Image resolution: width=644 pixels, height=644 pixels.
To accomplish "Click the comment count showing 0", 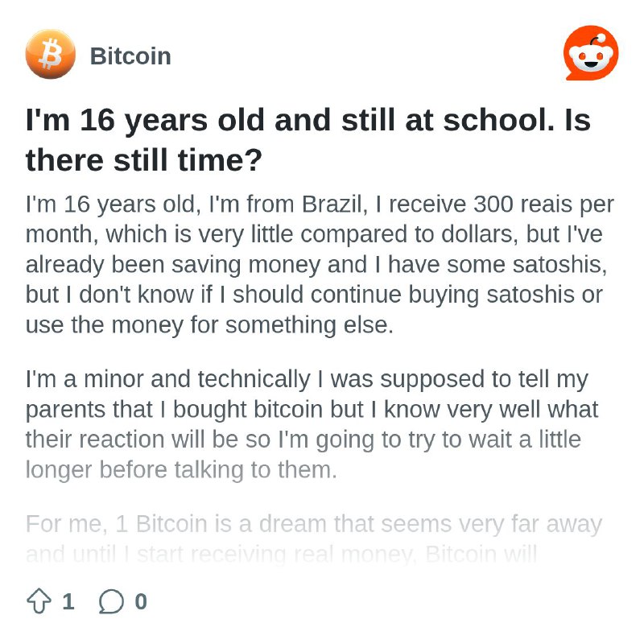I will coord(141,601).
